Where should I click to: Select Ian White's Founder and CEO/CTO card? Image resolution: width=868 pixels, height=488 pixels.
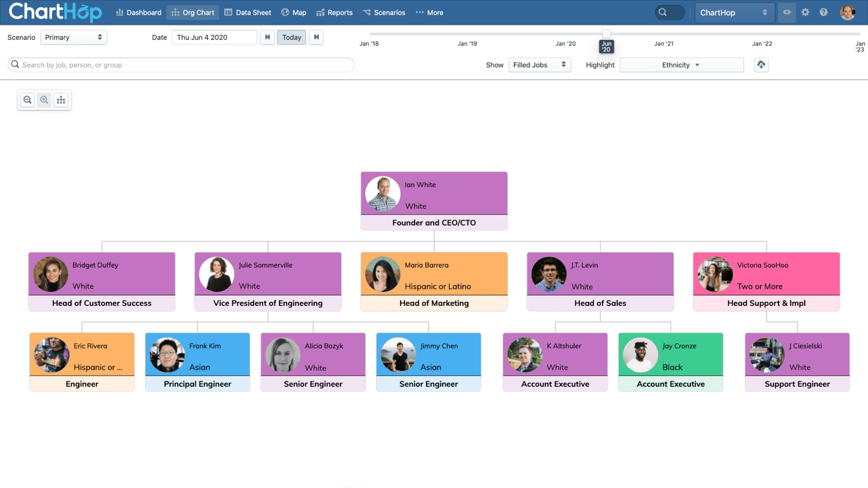(x=434, y=201)
